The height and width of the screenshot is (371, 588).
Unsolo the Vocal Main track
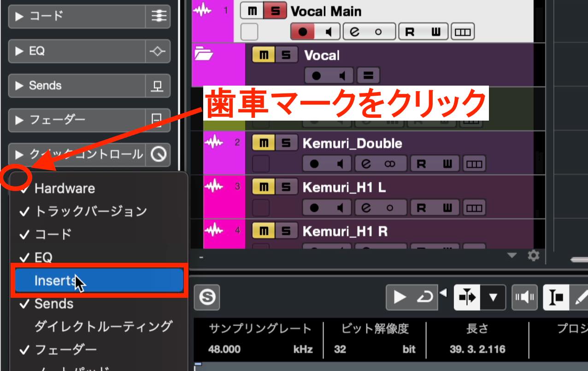(x=276, y=11)
